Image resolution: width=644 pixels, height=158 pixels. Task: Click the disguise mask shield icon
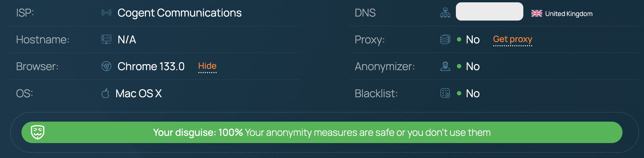pos(38,132)
